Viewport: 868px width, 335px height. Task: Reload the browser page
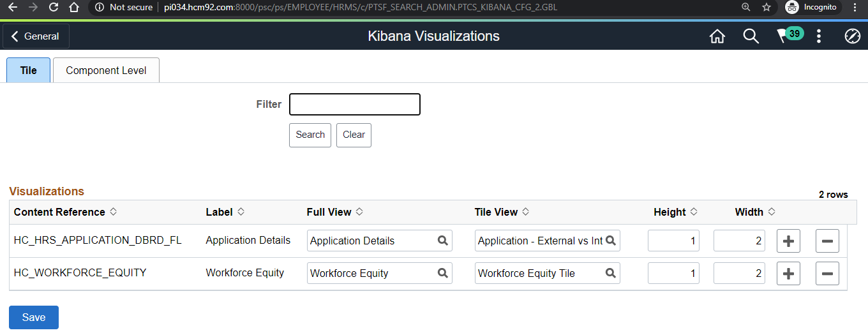(54, 7)
